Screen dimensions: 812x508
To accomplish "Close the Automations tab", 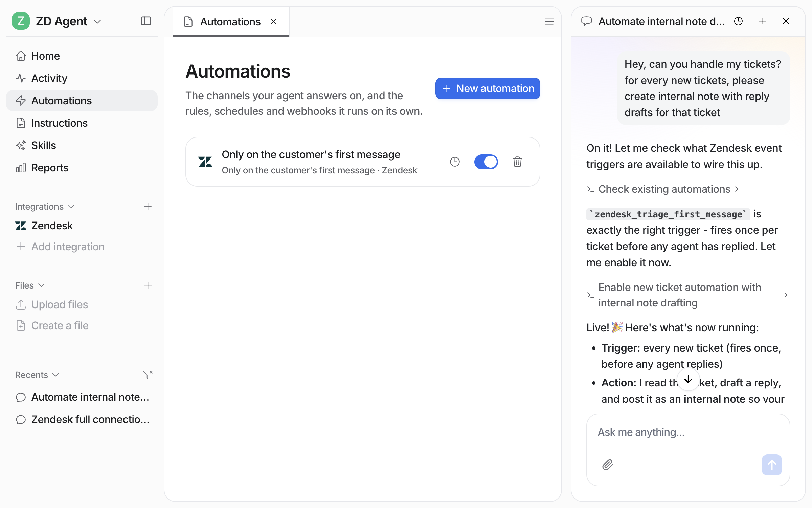I will 274,22.
